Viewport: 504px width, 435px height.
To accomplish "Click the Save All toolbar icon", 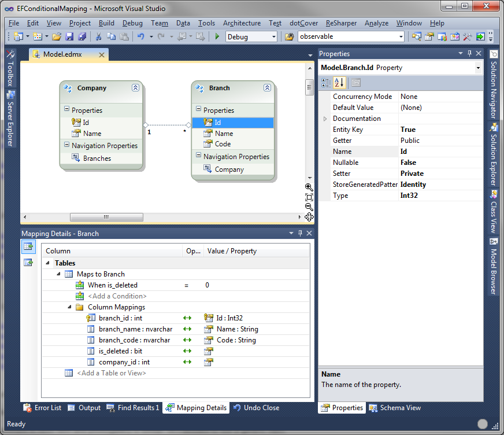I will pos(82,36).
